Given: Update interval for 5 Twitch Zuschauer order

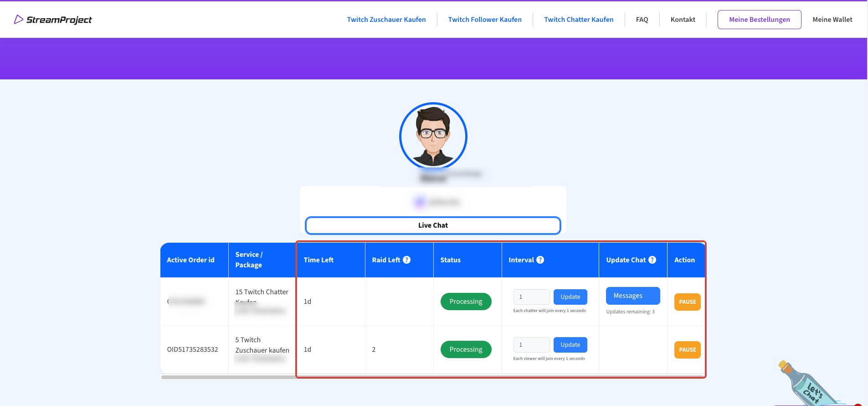Looking at the screenshot, I should [x=570, y=345].
